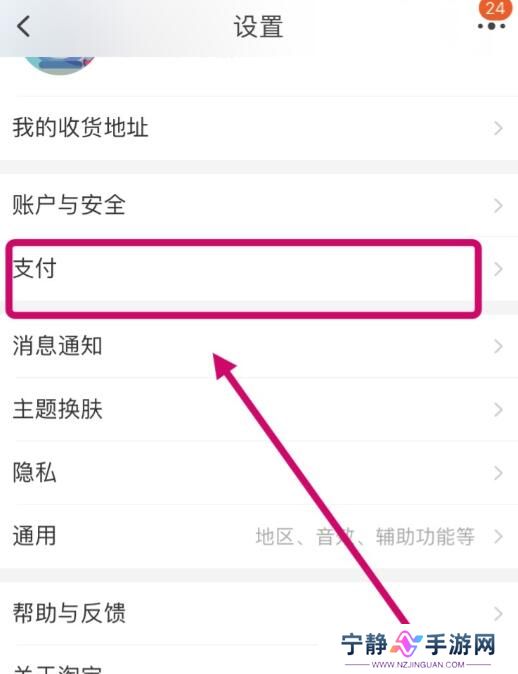Tap the back arrow icon
The image size is (518, 674).
[24, 26]
